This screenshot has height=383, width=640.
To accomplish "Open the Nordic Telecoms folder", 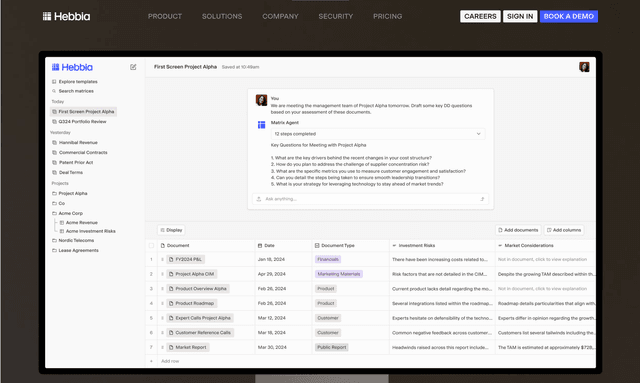I will [x=73, y=240].
